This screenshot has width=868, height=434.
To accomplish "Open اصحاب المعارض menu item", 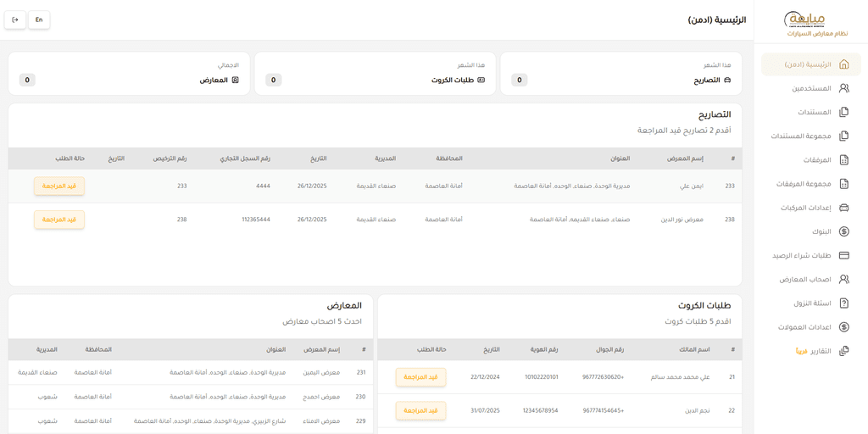I will [804, 280].
